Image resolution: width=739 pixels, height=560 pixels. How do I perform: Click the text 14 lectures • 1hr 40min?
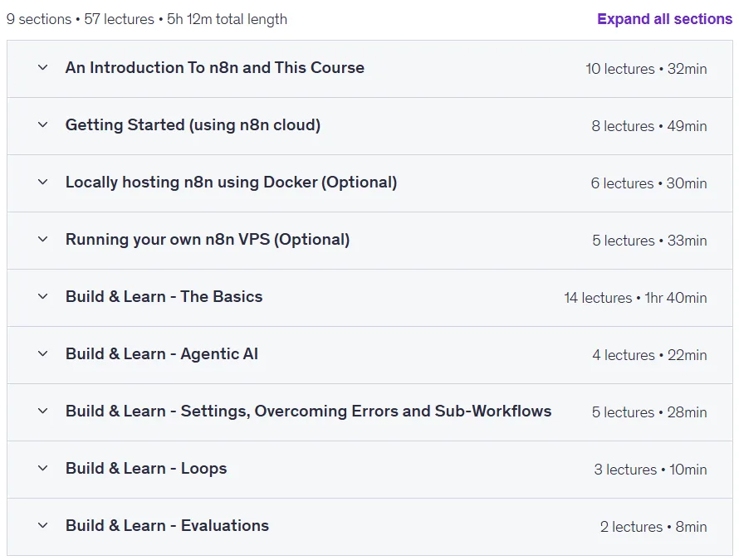click(635, 298)
